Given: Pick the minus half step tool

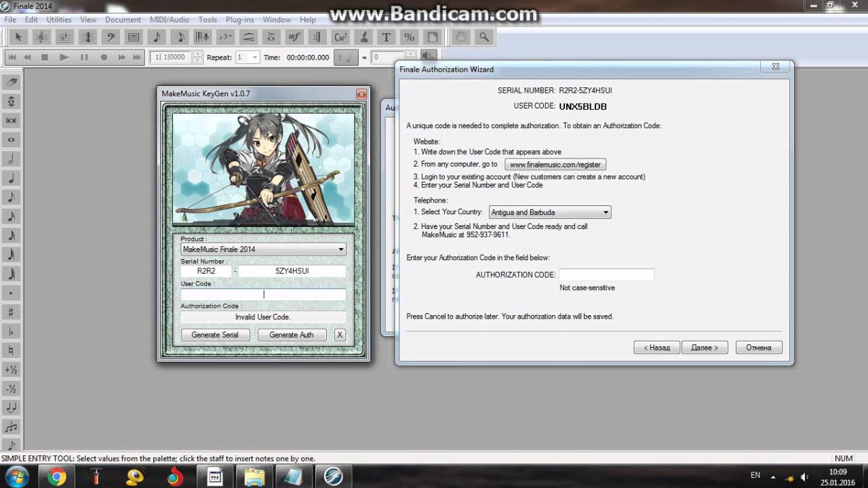Looking at the screenshot, I should (x=11, y=389).
